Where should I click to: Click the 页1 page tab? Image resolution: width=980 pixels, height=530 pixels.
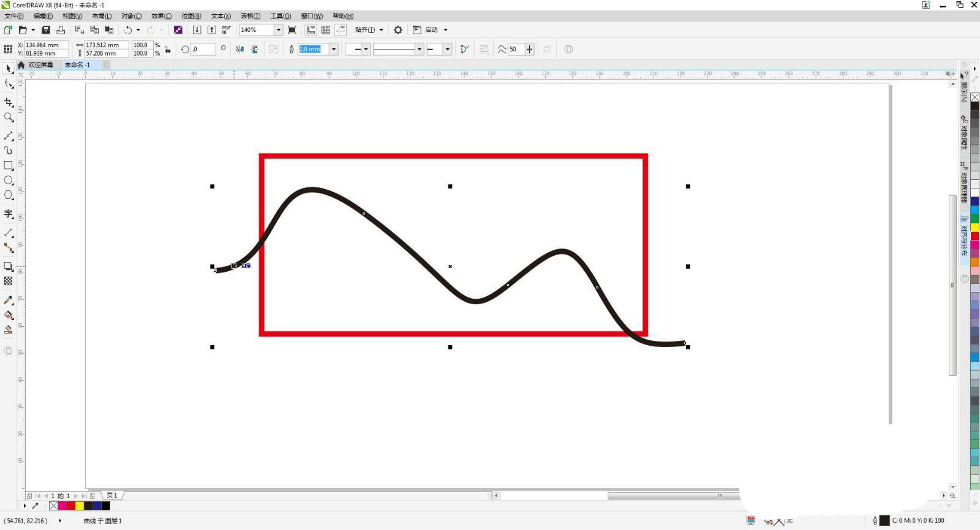(x=112, y=496)
